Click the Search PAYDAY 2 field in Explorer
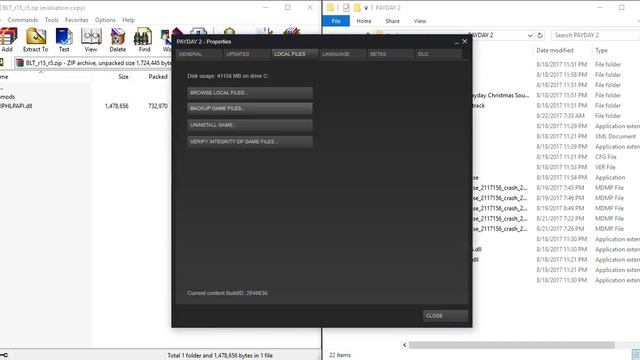The image size is (640, 360). coord(595,36)
